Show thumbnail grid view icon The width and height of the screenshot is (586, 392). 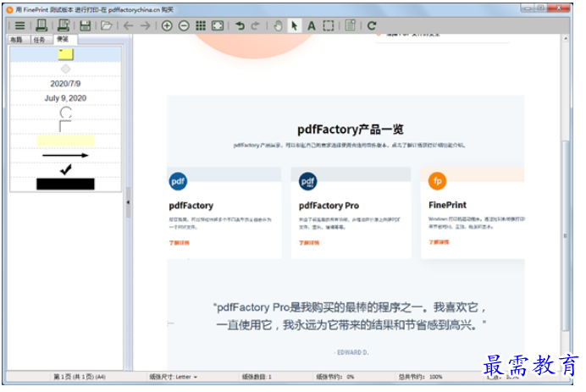click(201, 25)
